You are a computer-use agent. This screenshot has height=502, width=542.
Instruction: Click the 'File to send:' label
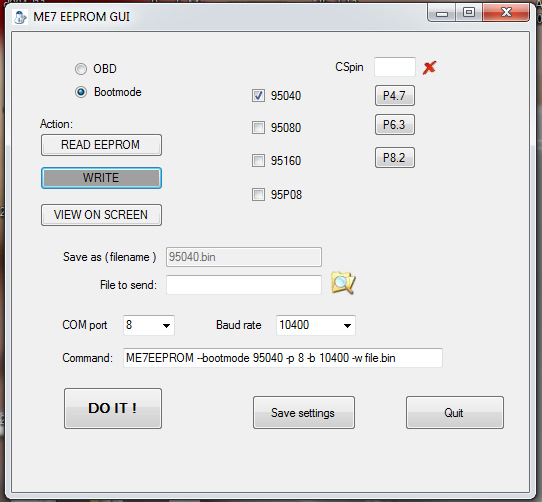(x=128, y=285)
